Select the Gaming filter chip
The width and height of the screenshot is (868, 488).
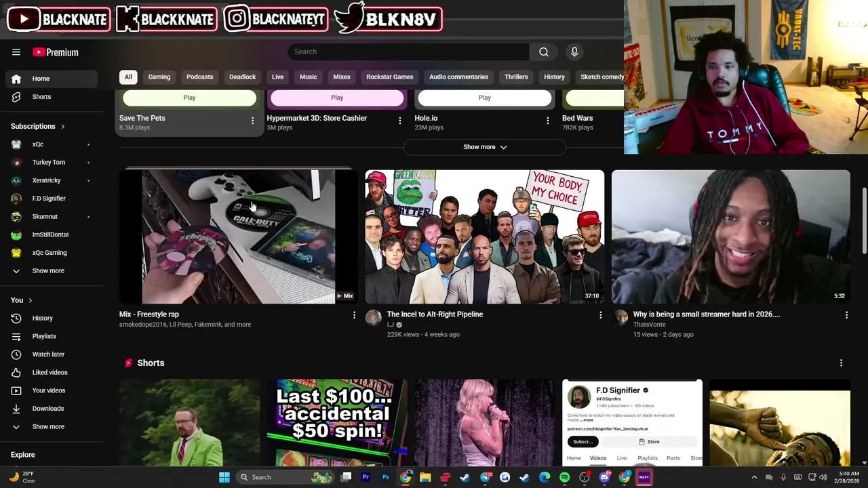159,77
